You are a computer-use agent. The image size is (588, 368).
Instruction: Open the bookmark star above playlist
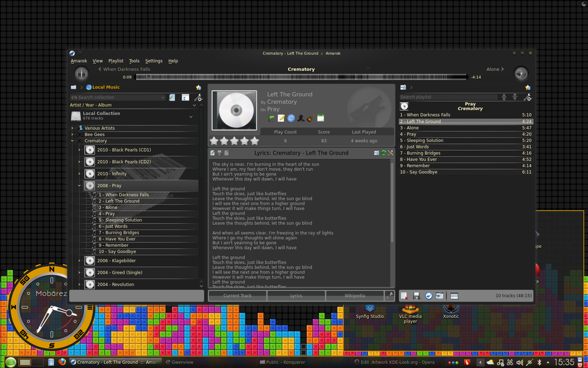click(x=527, y=88)
